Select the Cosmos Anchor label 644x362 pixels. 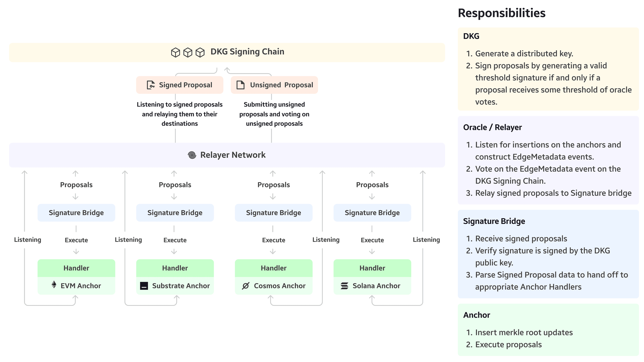[280, 286]
